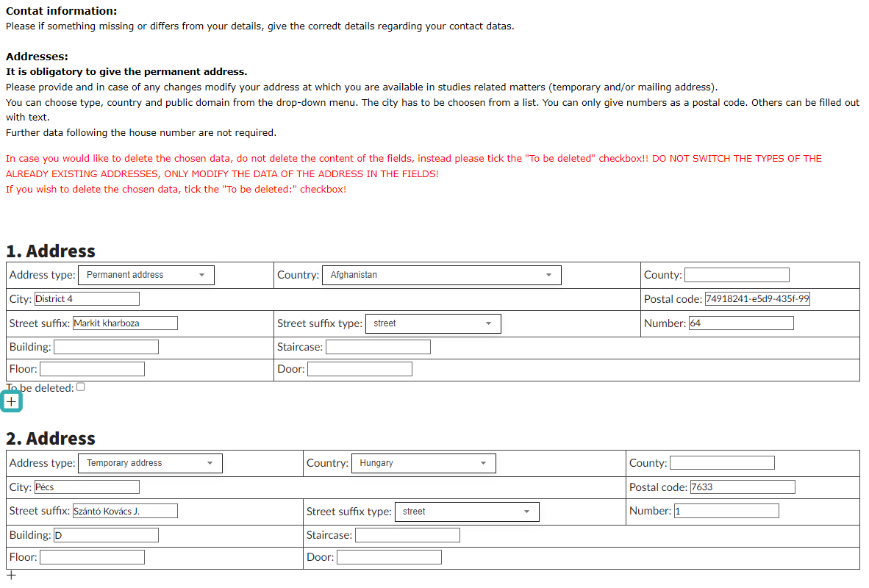Click Door field in second address

coord(389,558)
